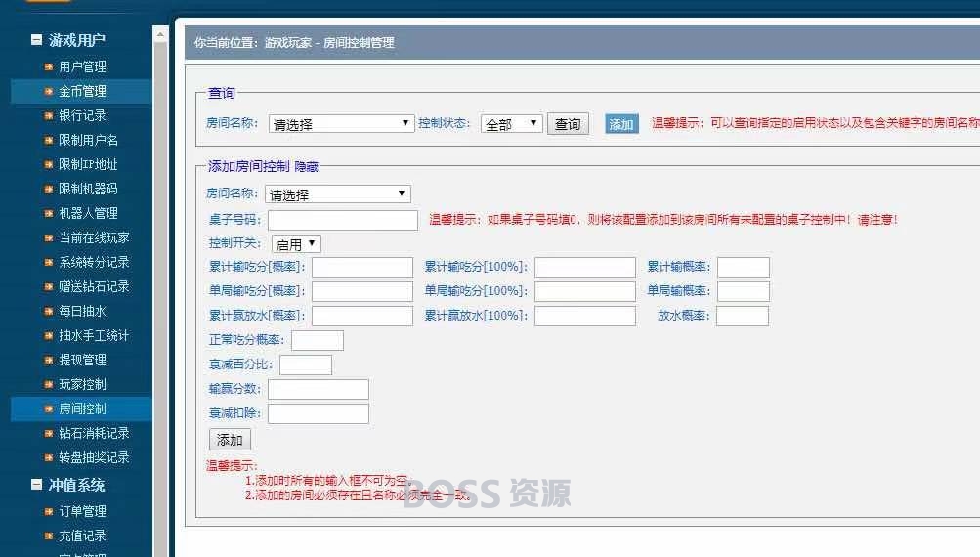This screenshot has height=557, width=980.
Task: Click the icon beside 每日抽水
Action: (x=49, y=311)
